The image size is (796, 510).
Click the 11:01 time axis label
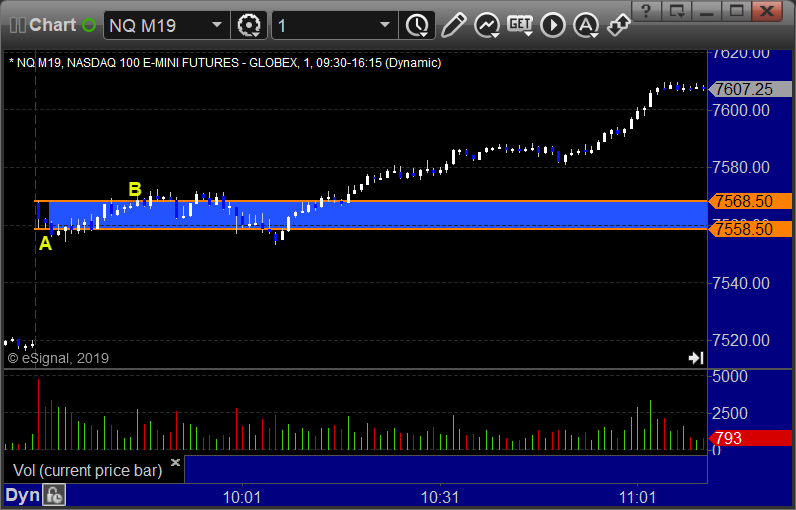tap(637, 497)
